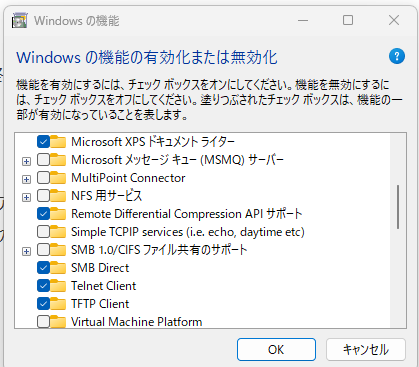Confirm changes with the OK button
This screenshot has height=367, width=419.
click(x=276, y=349)
